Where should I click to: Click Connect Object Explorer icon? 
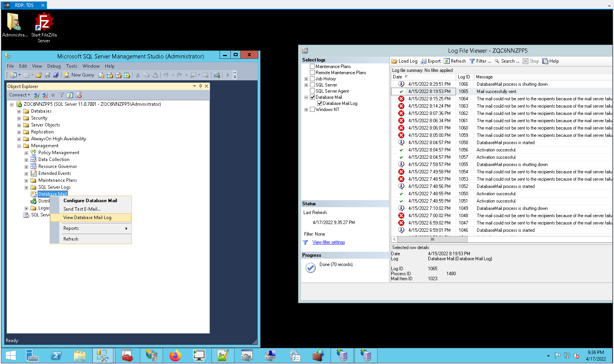tap(36, 95)
